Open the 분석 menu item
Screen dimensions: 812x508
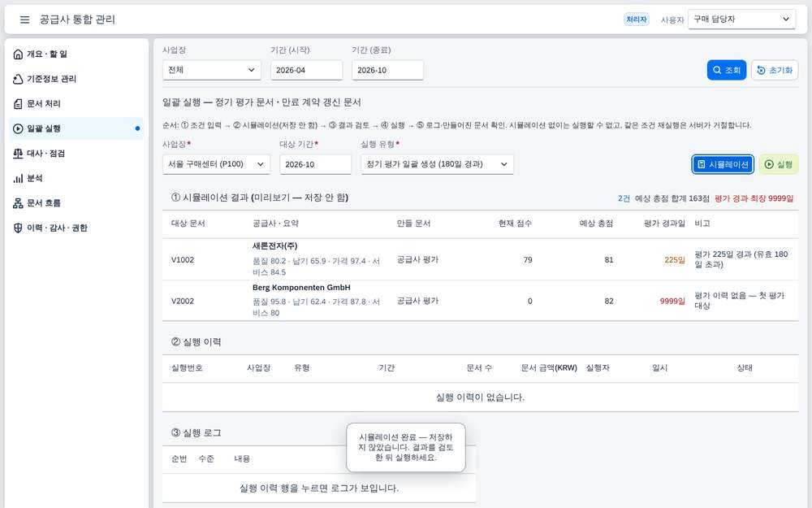pos(76,178)
